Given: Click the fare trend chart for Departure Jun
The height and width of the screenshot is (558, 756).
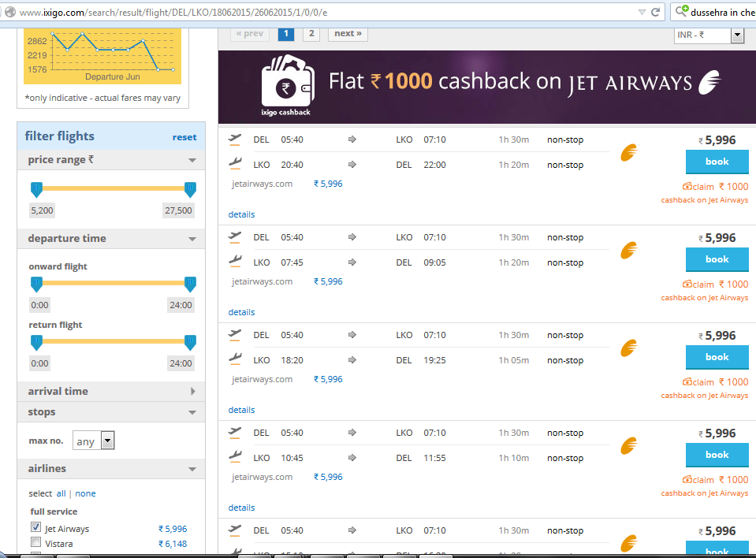Looking at the screenshot, I should click(x=102, y=56).
